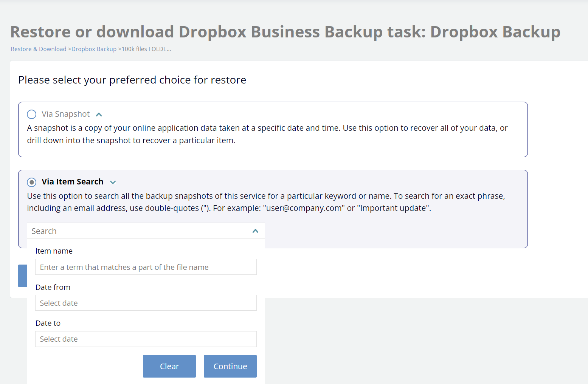Click the Via Item Search label
Viewport: 588px width, 384px height.
73,182
